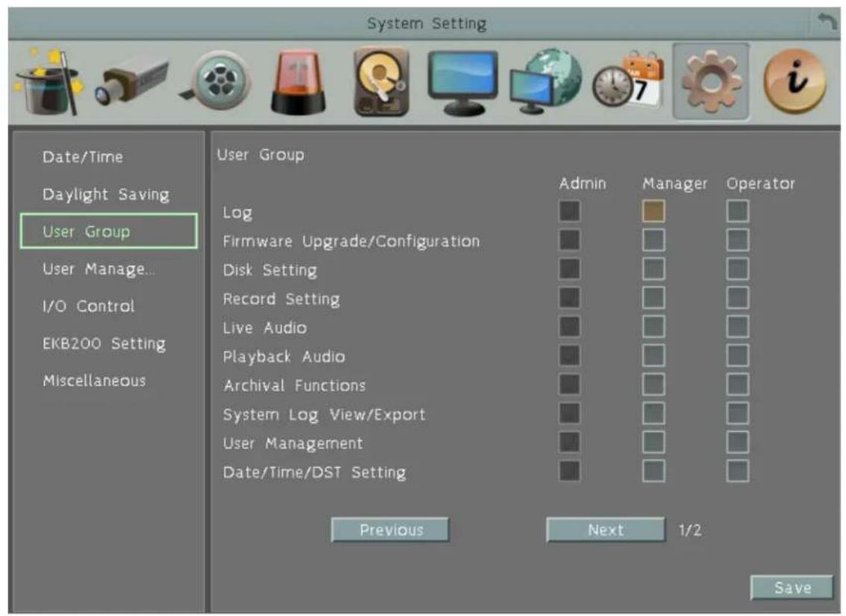The width and height of the screenshot is (846, 616).
Task: Enable Operator Disk Setting checkbox
Action: pos(738,268)
